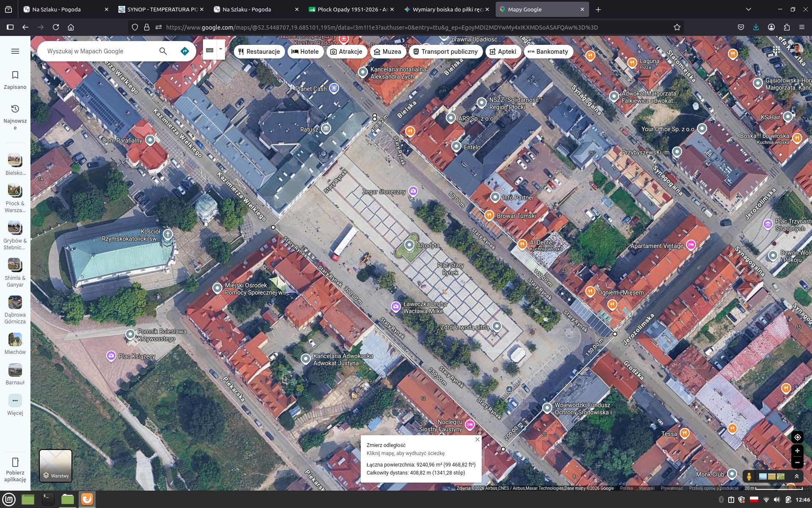
Task: Open the recent Bielsko thumbnail
Action: (15, 160)
